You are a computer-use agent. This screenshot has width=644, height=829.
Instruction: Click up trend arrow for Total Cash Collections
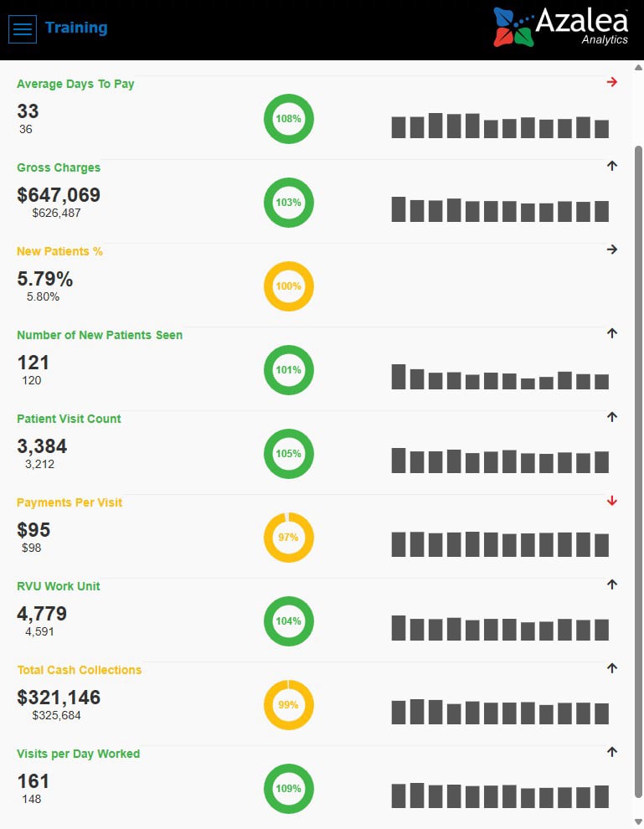[612, 668]
